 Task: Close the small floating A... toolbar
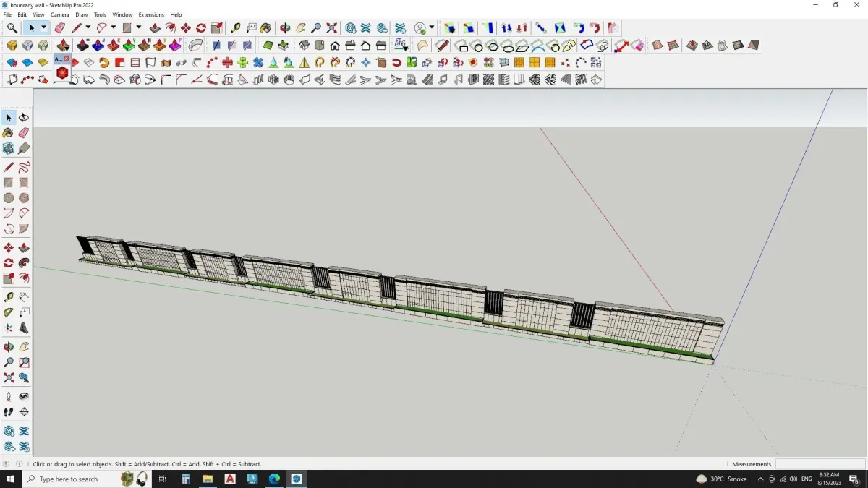tap(67, 59)
